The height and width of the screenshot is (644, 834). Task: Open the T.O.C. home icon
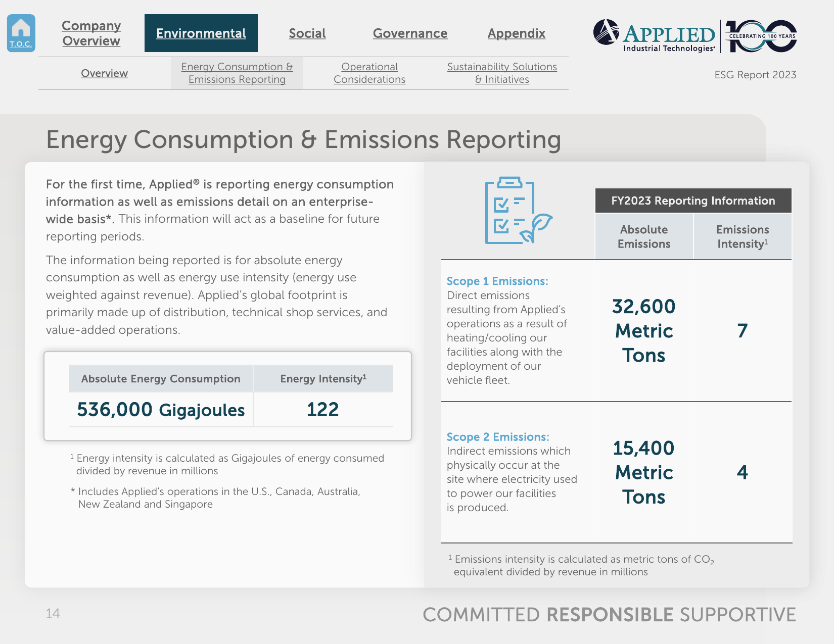21,33
